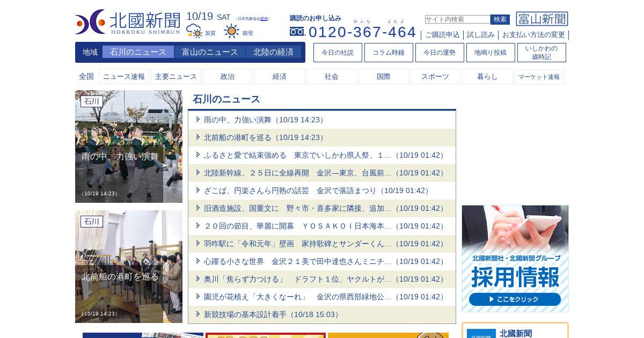Open the ご購読申込 link
This screenshot has height=338, width=644.
click(x=442, y=35)
